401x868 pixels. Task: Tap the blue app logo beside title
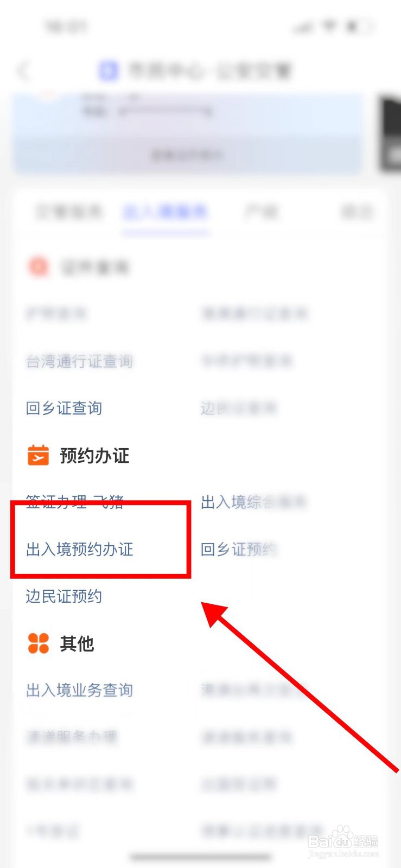(x=109, y=71)
